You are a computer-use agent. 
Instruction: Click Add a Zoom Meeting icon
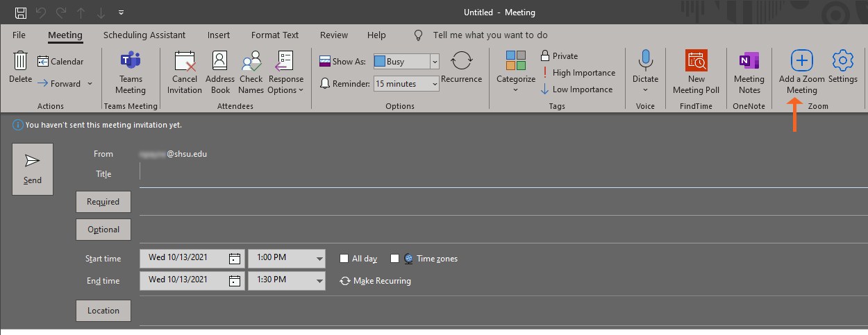(801, 61)
